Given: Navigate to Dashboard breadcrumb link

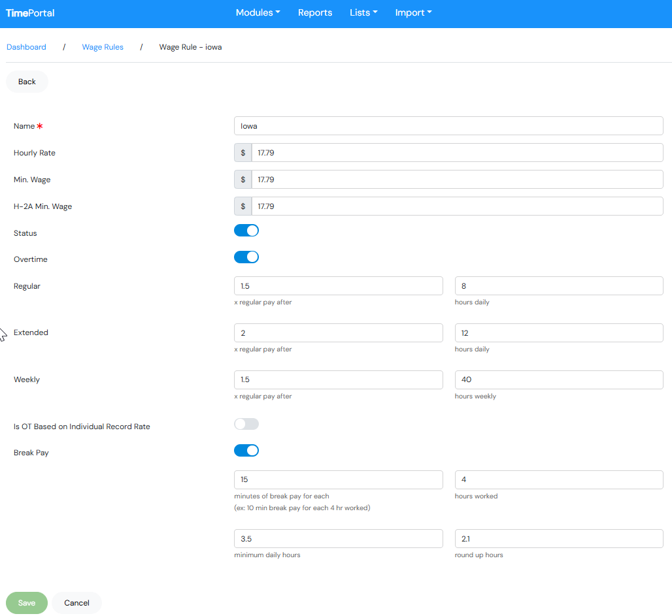Looking at the screenshot, I should (26, 47).
